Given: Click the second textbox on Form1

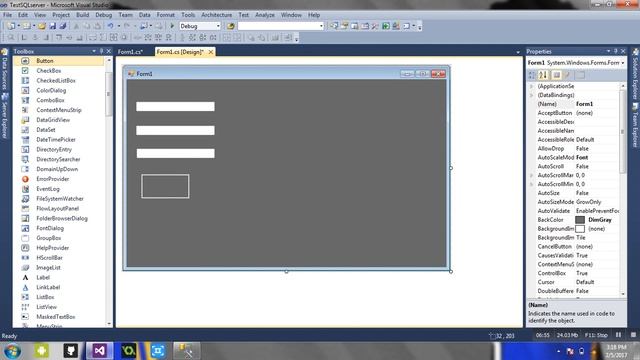Looking at the screenshot, I should click(x=175, y=130).
